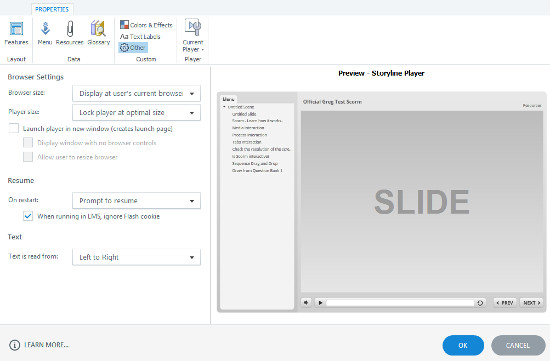Click the 'Resume' section heading
The height and width of the screenshot is (361, 550).
pyautogui.click(x=21, y=181)
